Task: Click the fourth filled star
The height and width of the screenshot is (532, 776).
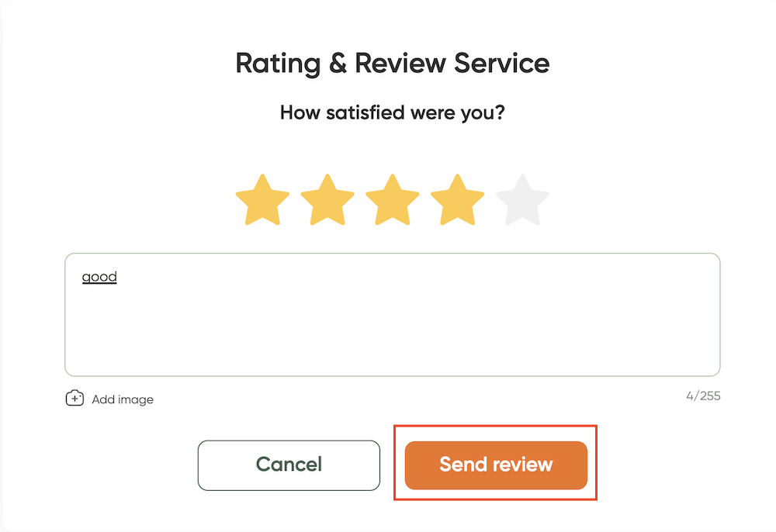Action: click(457, 200)
